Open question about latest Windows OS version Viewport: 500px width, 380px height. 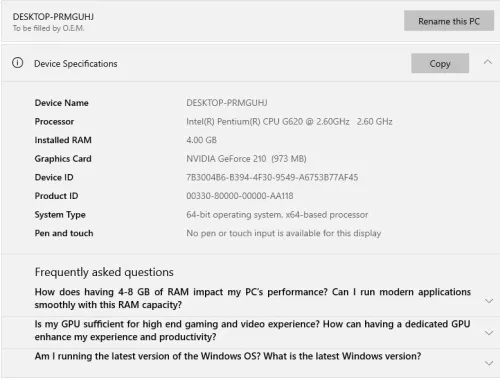pyautogui.click(x=228, y=356)
